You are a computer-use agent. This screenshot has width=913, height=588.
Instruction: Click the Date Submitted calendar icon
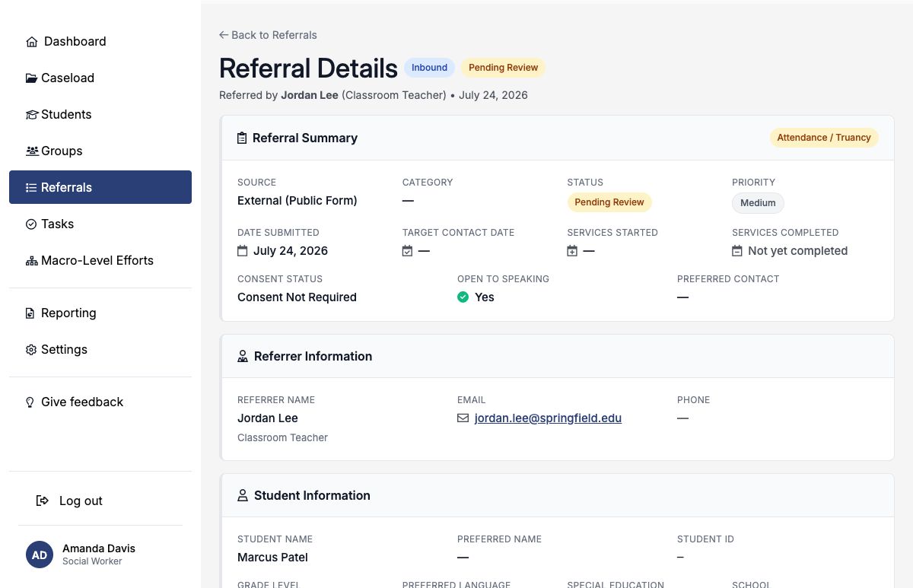coord(243,251)
